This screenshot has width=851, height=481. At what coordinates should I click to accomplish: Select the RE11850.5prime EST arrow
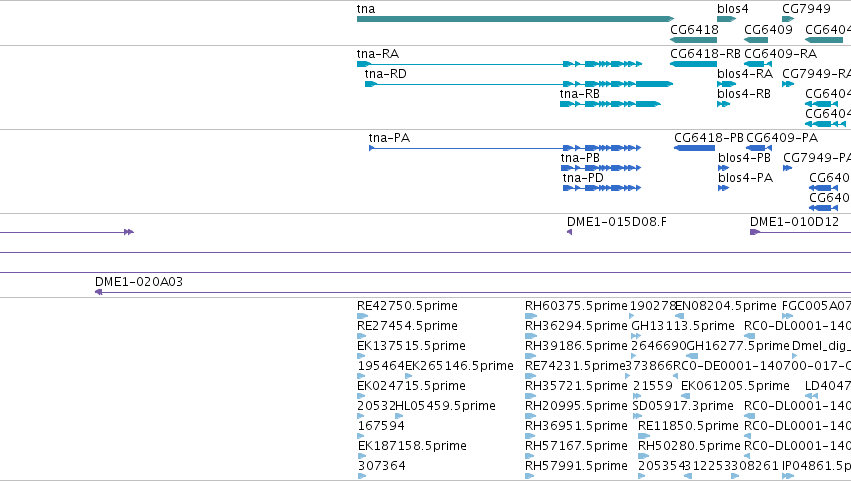pos(644,436)
